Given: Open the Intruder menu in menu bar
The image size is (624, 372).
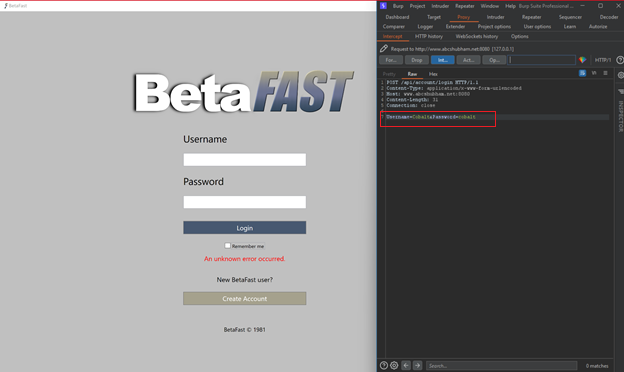Looking at the screenshot, I should pos(440,6).
